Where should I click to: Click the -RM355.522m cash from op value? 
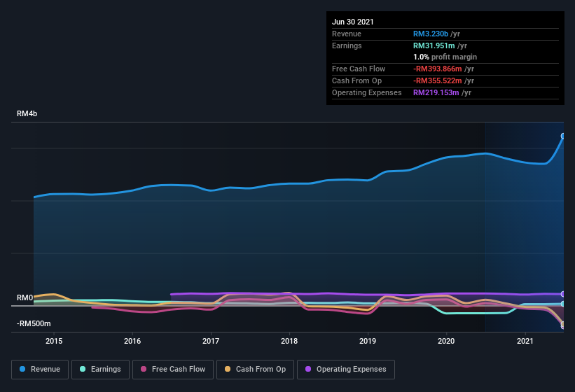click(438, 80)
